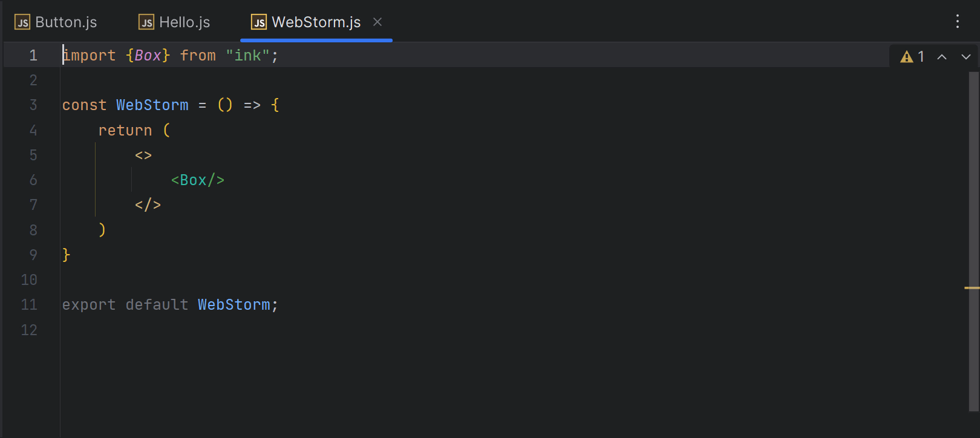Click the WebStorm constant name on line 3
Viewport: 980px width, 438px height.
152,105
